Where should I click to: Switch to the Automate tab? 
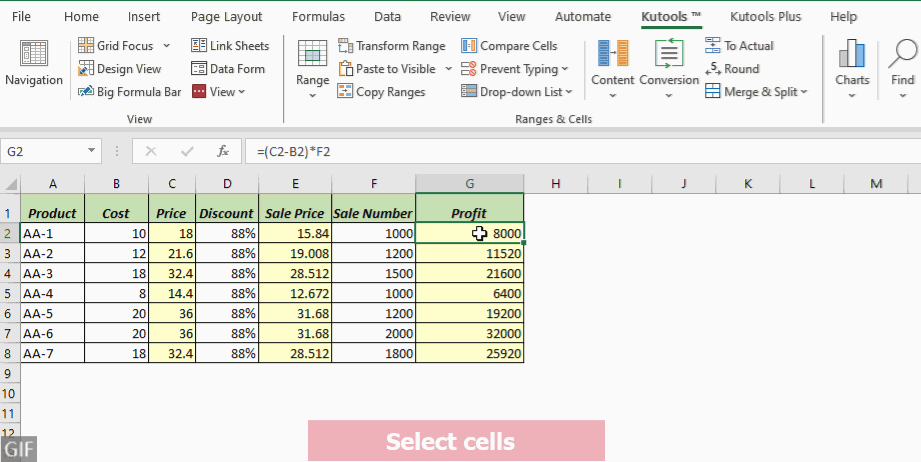coord(583,17)
